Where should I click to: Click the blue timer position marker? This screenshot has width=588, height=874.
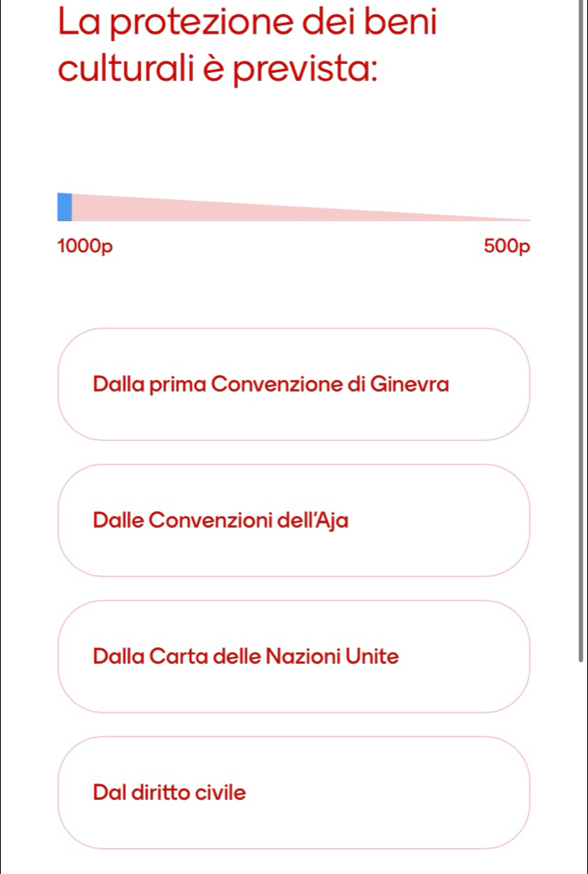click(x=65, y=207)
